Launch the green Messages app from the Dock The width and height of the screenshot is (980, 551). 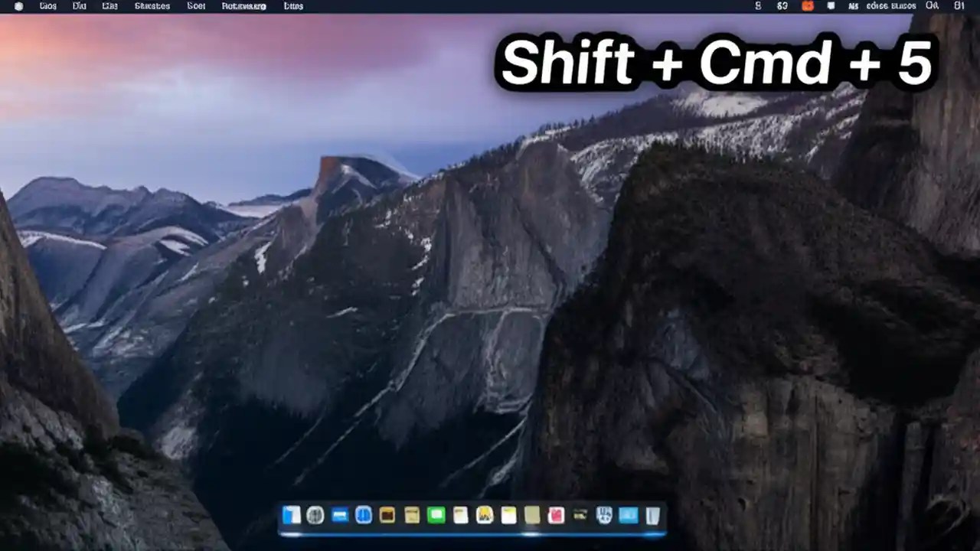pyautogui.click(x=436, y=515)
